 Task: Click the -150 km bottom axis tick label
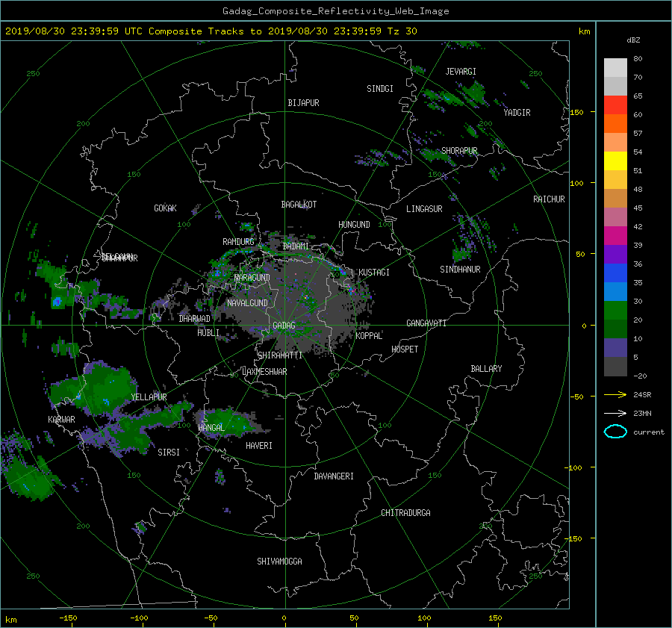tap(68, 618)
